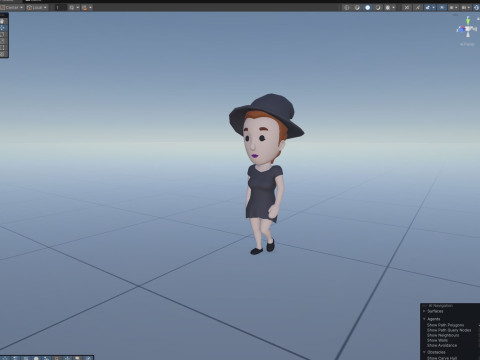The image size is (480, 360).
Task: Click the highlighted white-sphere draw mode button
Action: click(367, 7)
